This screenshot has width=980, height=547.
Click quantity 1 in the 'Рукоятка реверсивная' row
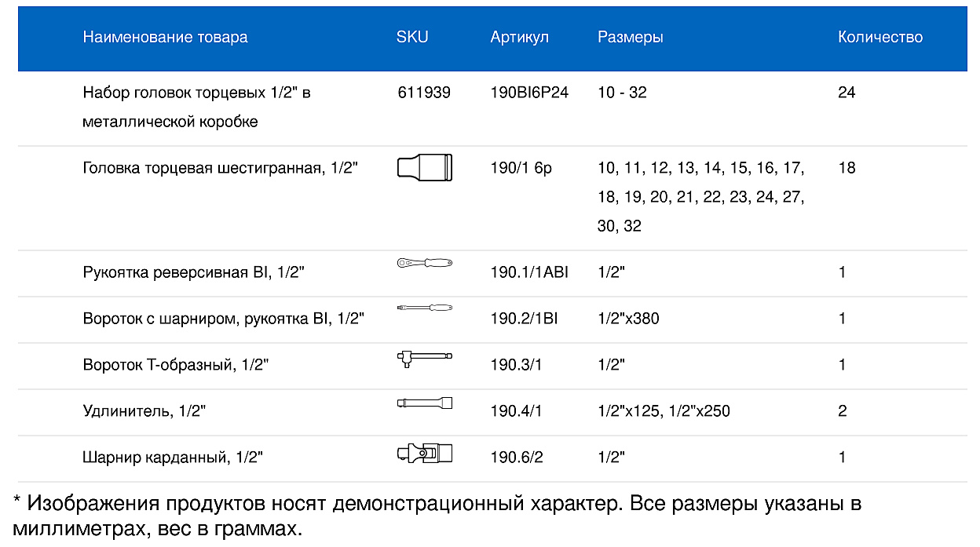click(842, 273)
